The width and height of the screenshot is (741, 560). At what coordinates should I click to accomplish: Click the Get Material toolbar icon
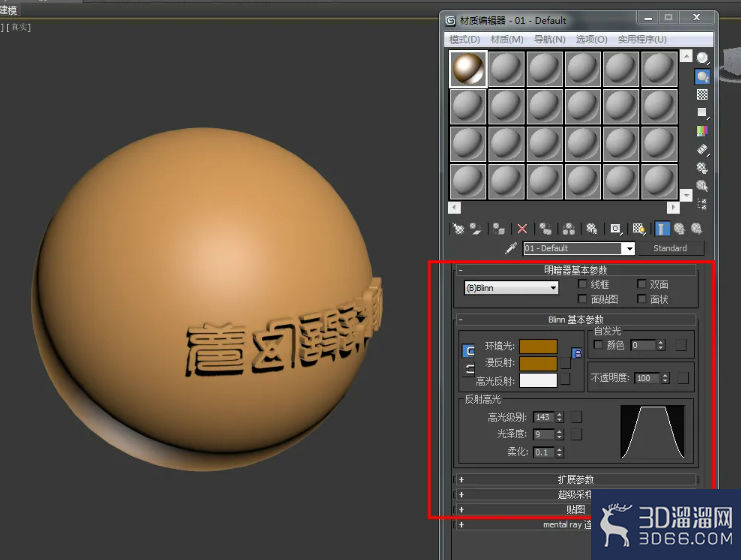point(458,229)
